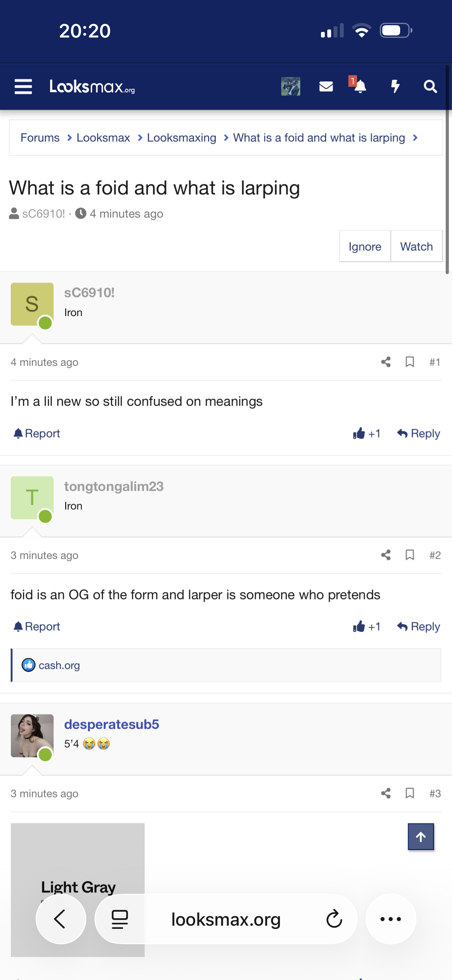Open the browser tabs overview icon

(119, 919)
